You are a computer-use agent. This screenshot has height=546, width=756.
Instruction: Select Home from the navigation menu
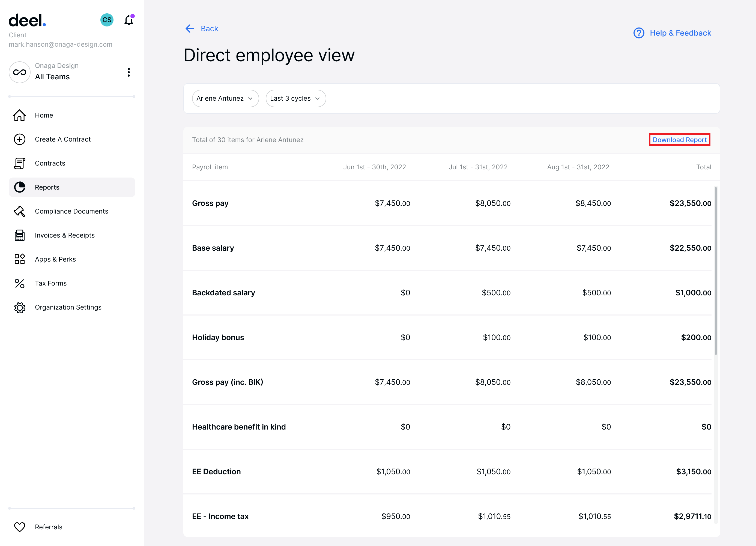pyautogui.click(x=44, y=115)
